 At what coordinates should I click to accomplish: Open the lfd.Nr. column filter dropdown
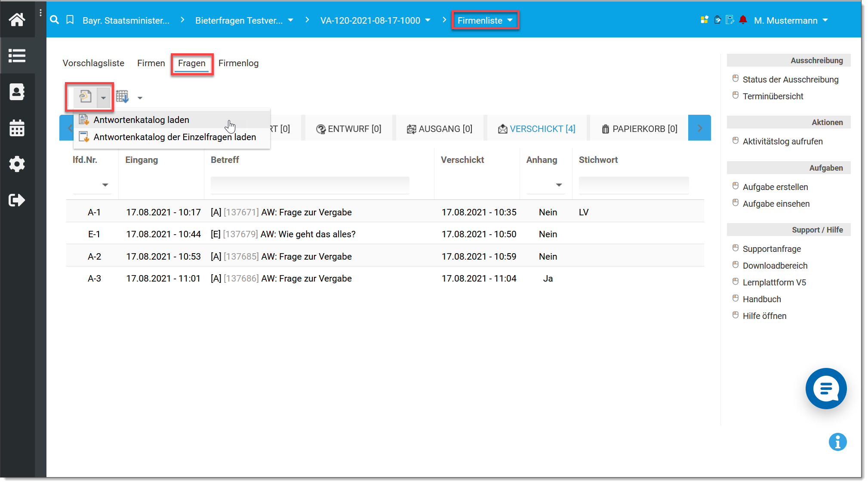pos(105,185)
